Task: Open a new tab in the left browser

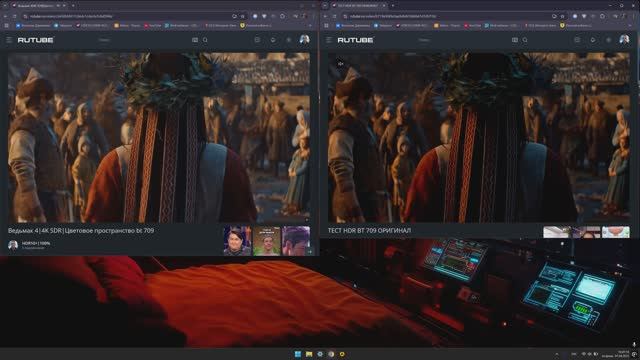Action: point(73,6)
